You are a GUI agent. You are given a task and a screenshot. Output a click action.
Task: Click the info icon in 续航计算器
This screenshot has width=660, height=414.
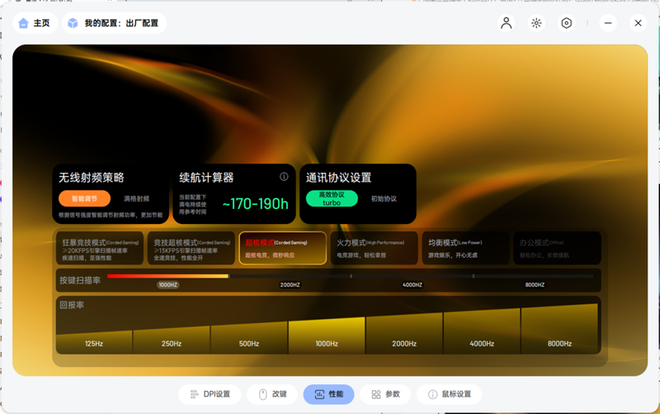[x=283, y=177]
